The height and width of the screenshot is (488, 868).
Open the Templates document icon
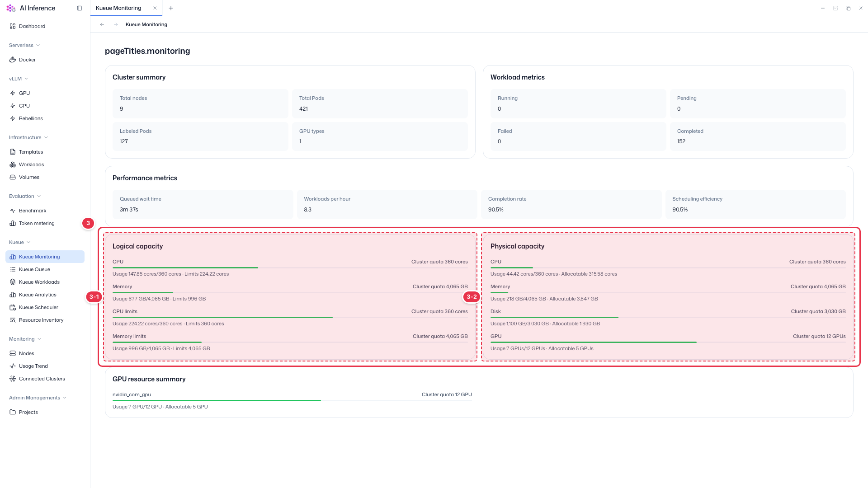[13, 152]
